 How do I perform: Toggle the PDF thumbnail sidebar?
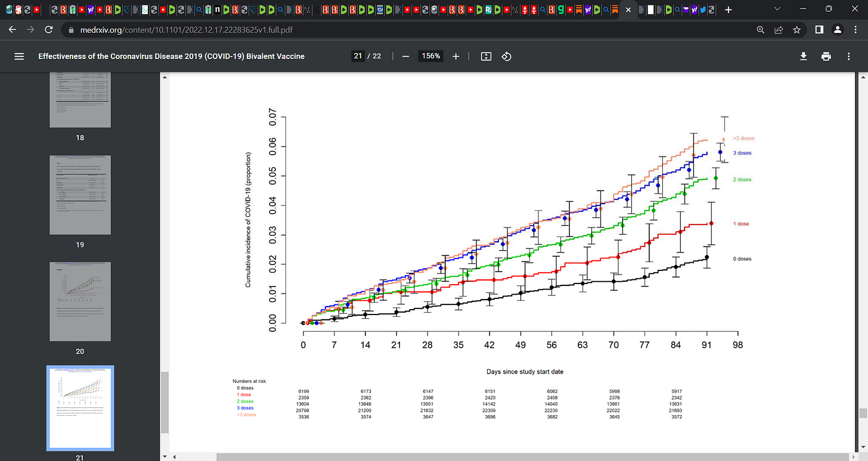point(19,56)
